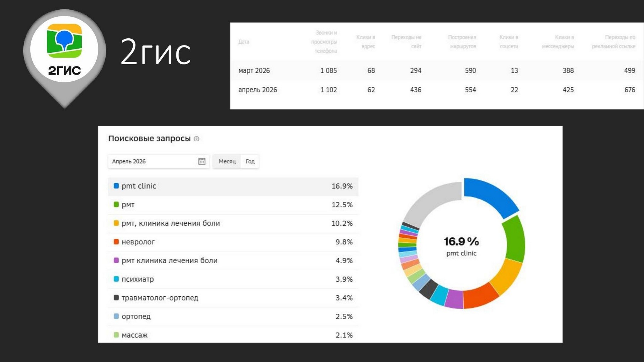The width and height of the screenshot is (644, 362).
Task: Click the Клики в мессенджеры column header
Action: 558,42
